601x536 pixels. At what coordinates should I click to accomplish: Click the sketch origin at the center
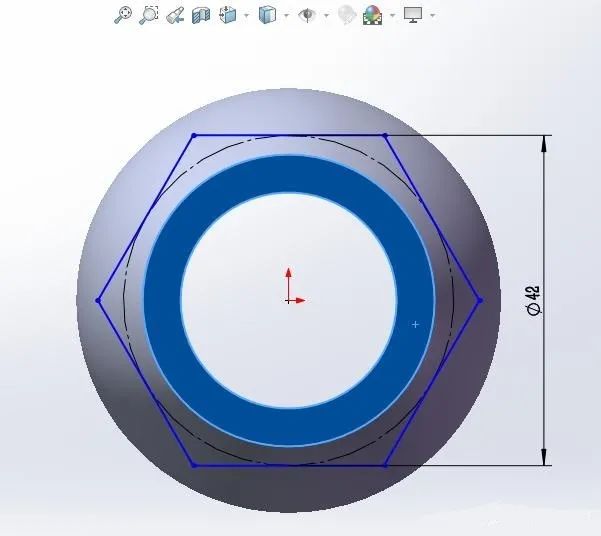pos(289,301)
